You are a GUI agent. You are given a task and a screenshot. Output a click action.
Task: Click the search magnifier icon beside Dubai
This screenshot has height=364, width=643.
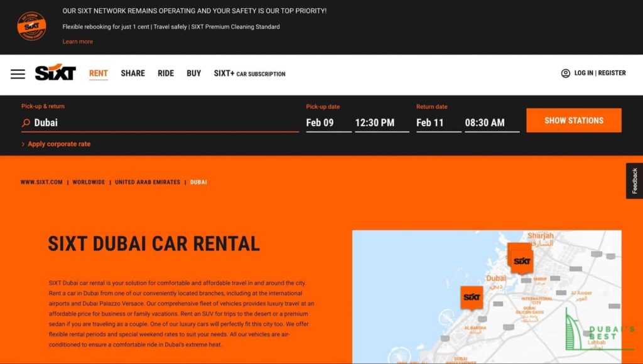(26, 123)
